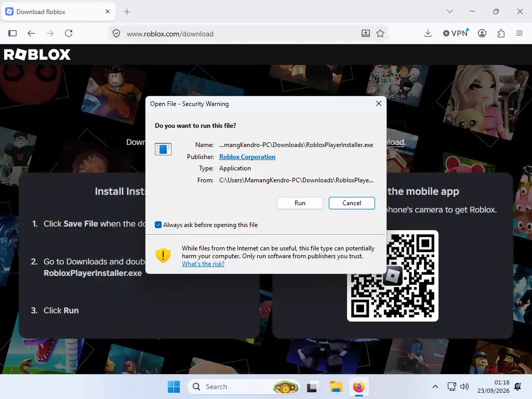Open the Firefox downloads panel
Screen dimensions: 532x399
point(428,33)
